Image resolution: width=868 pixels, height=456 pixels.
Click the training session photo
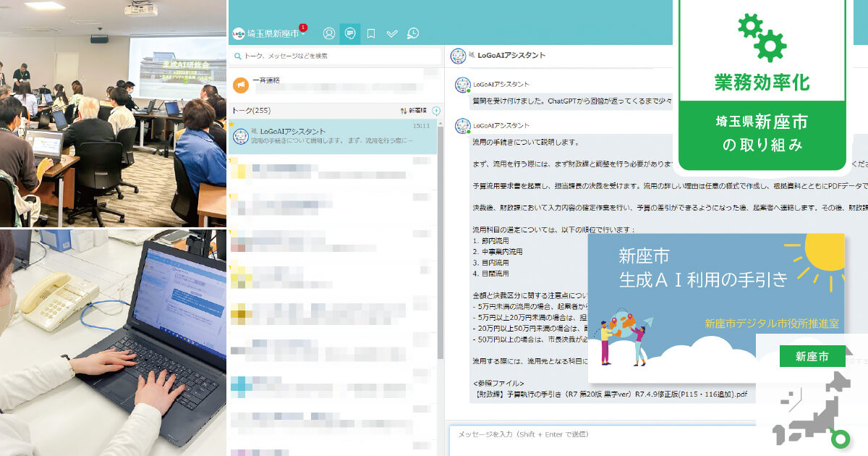[x=113, y=113]
